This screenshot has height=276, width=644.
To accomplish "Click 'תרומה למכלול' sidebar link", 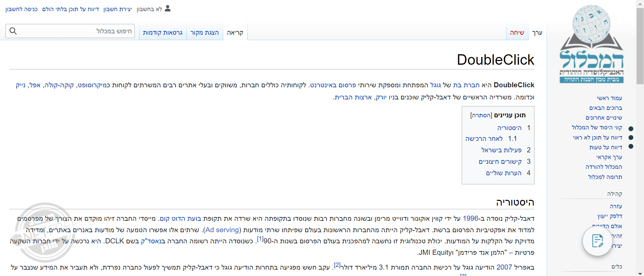I will (605, 177).
